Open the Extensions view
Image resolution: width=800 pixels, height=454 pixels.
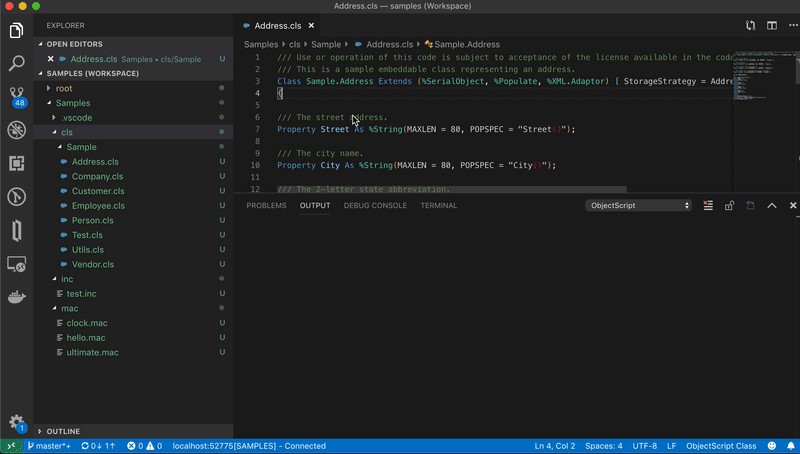pyautogui.click(x=16, y=163)
